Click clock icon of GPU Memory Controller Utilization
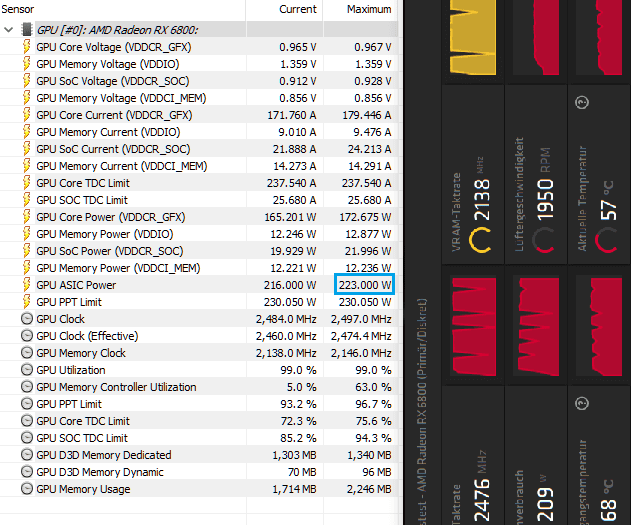 click(x=27, y=387)
